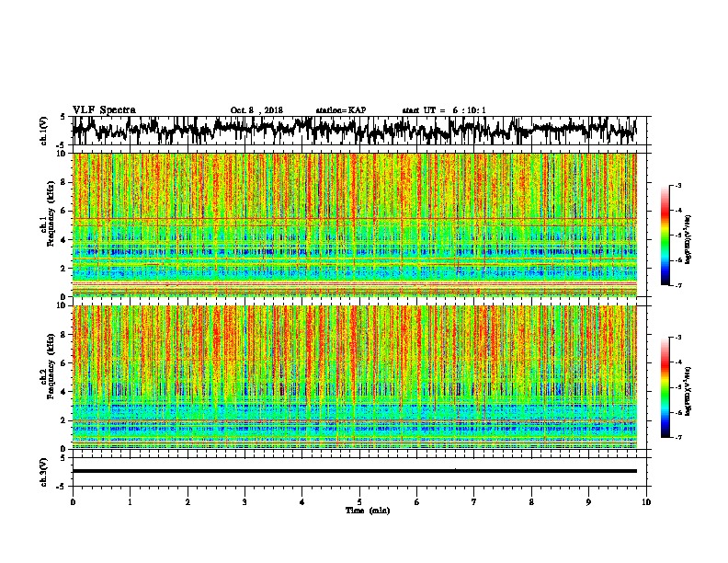728x563 pixels.
Task: Click inside the ch.1 spectrogram panel
Action: [x=355, y=224]
